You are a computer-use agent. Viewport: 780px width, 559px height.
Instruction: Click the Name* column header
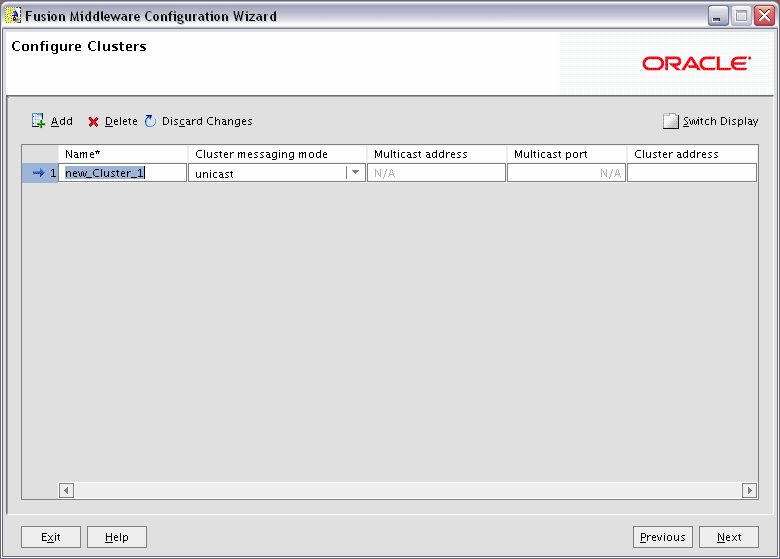[123, 154]
